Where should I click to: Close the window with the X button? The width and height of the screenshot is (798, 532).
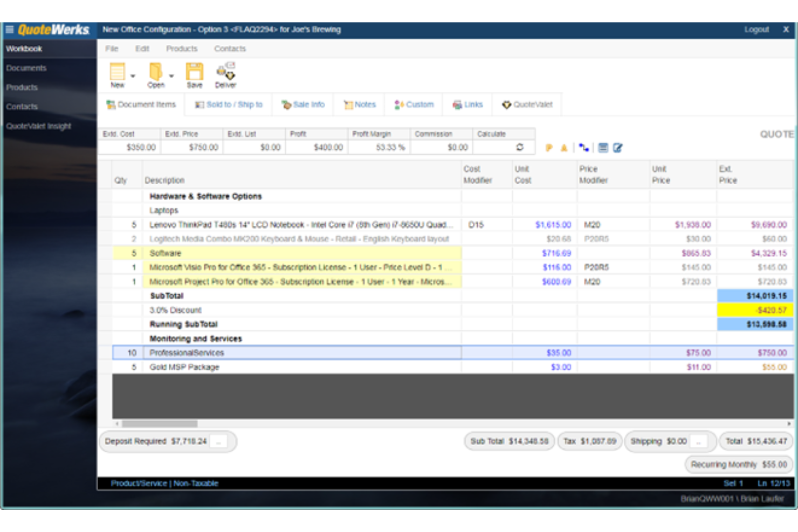pos(786,30)
